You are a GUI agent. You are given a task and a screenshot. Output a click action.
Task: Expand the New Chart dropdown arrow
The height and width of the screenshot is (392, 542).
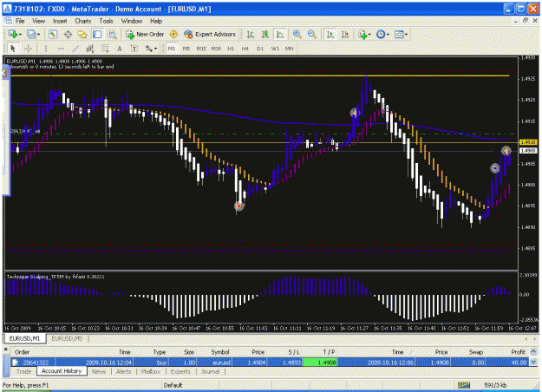point(20,34)
